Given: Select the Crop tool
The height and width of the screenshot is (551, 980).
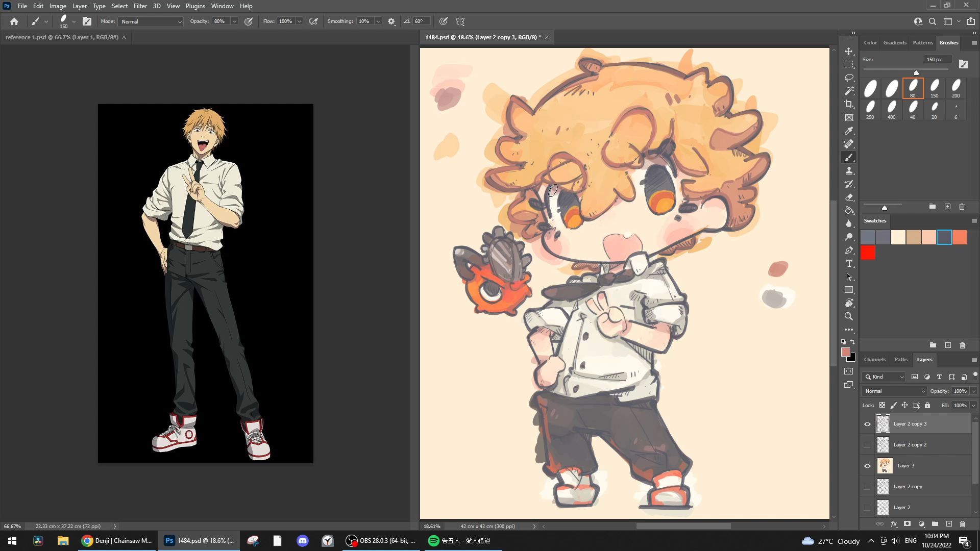Looking at the screenshot, I should [x=849, y=104].
